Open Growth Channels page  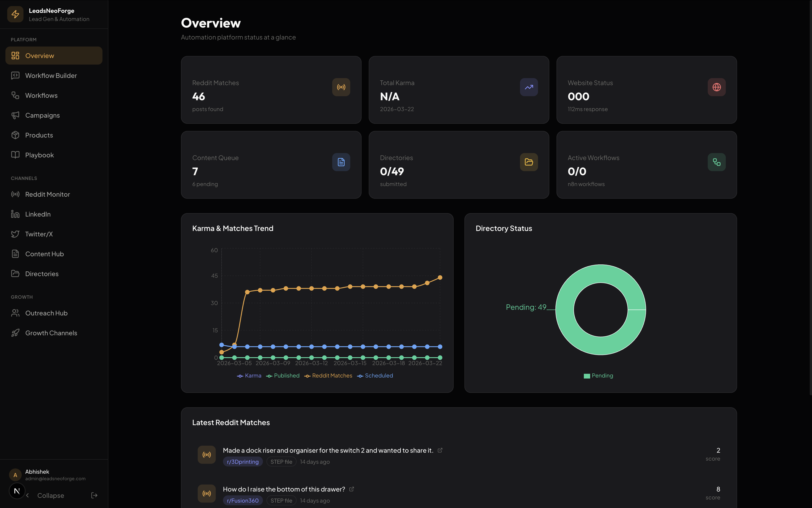51,333
